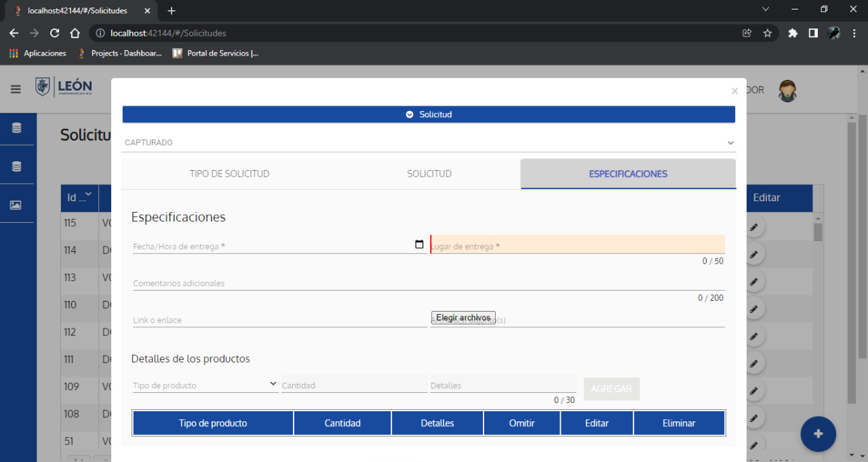The width and height of the screenshot is (868, 462).
Task: Click the Detalles column header in products table
Action: click(437, 423)
